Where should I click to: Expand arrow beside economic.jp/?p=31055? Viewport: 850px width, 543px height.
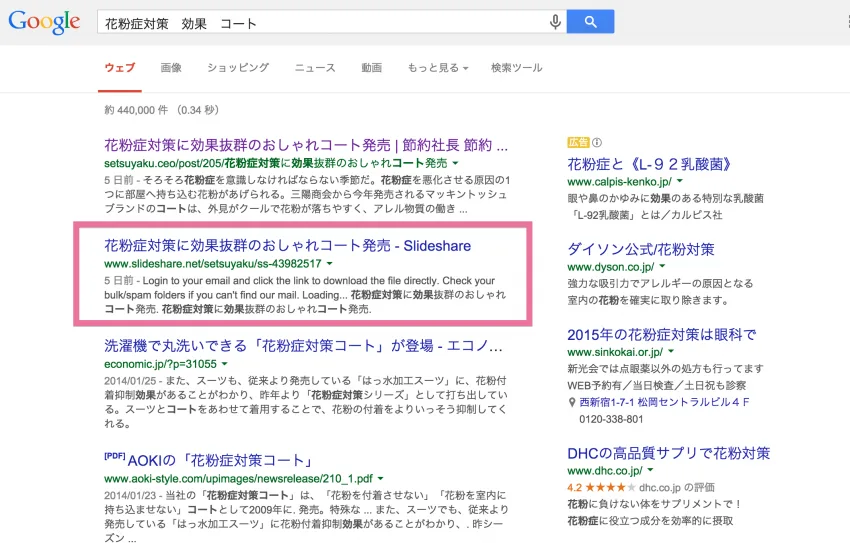coord(224,364)
